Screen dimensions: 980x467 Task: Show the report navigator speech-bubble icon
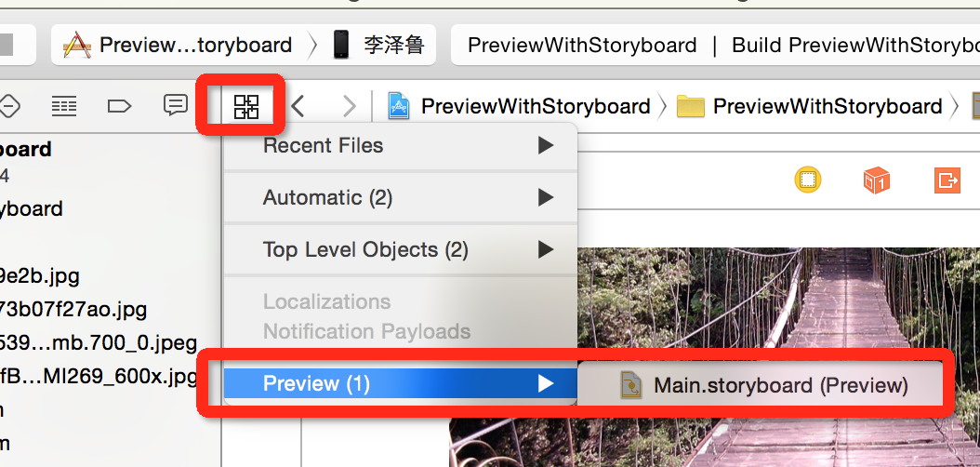click(x=175, y=105)
